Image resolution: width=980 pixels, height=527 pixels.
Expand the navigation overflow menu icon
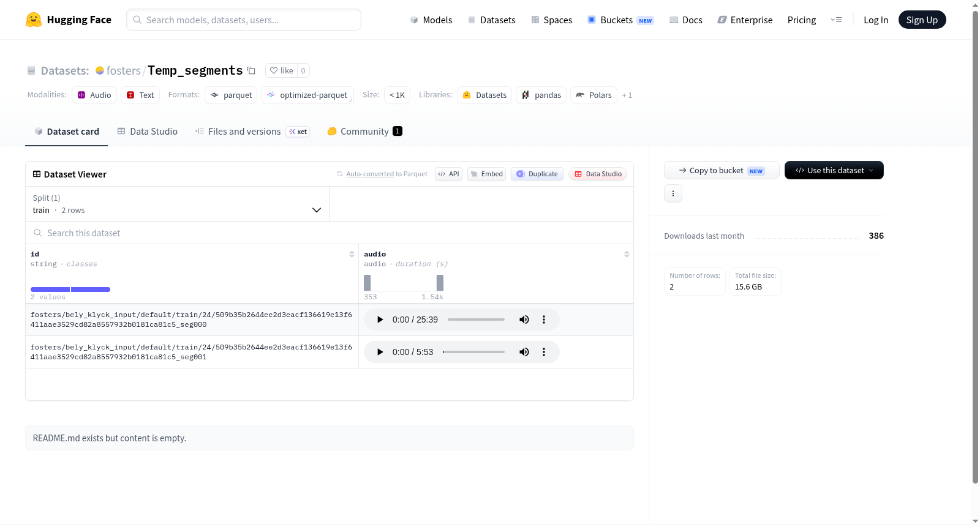coord(836,20)
